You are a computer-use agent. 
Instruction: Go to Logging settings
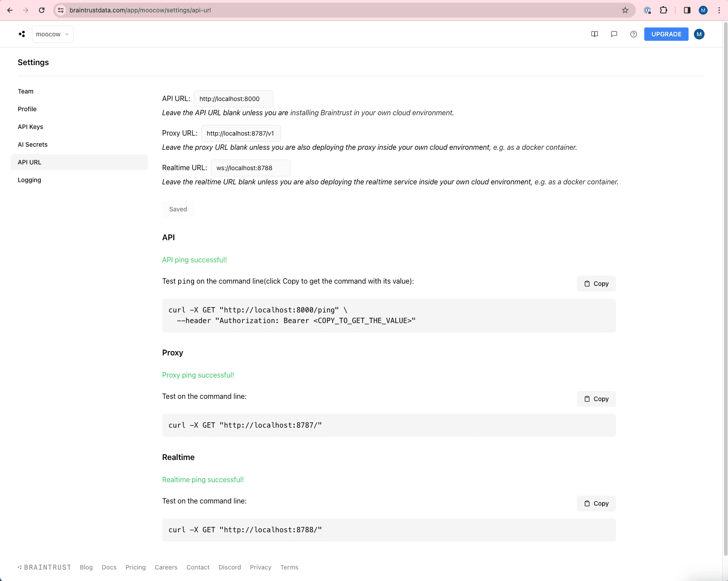[29, 180]
